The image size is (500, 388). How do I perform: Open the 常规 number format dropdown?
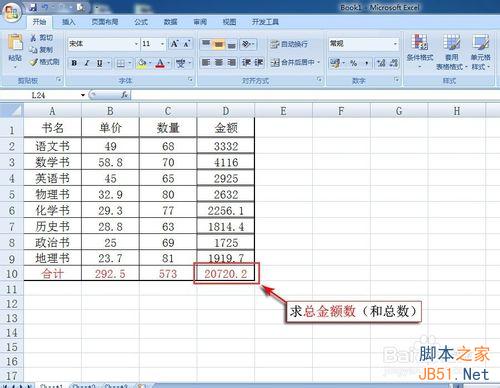coord(395,44)
